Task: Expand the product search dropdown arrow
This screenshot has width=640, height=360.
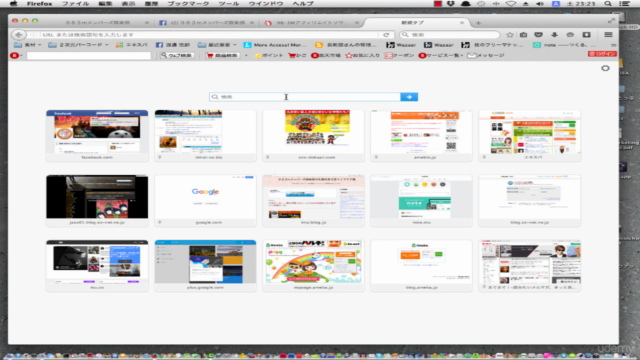Action: click(x=246, y=56)
